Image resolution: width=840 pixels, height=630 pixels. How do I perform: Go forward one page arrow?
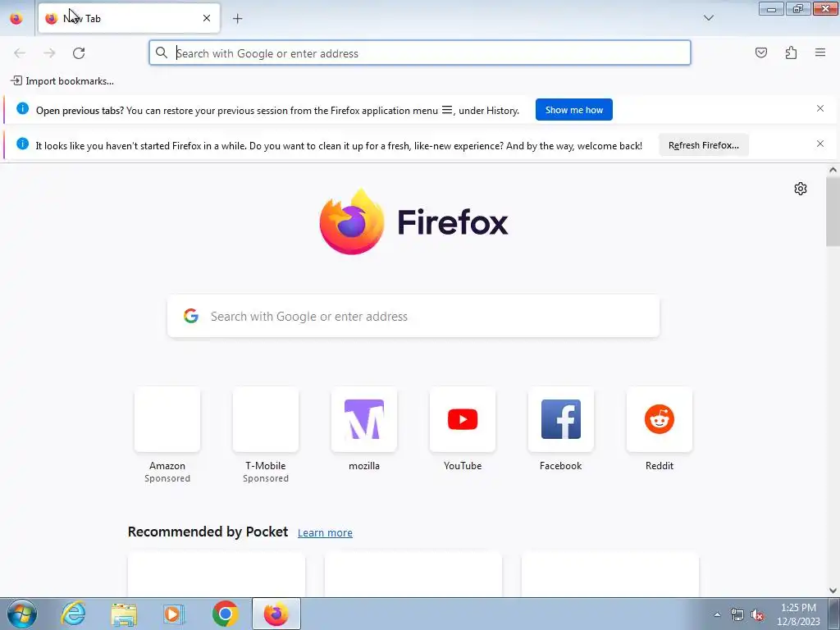(x=49, y=53)
